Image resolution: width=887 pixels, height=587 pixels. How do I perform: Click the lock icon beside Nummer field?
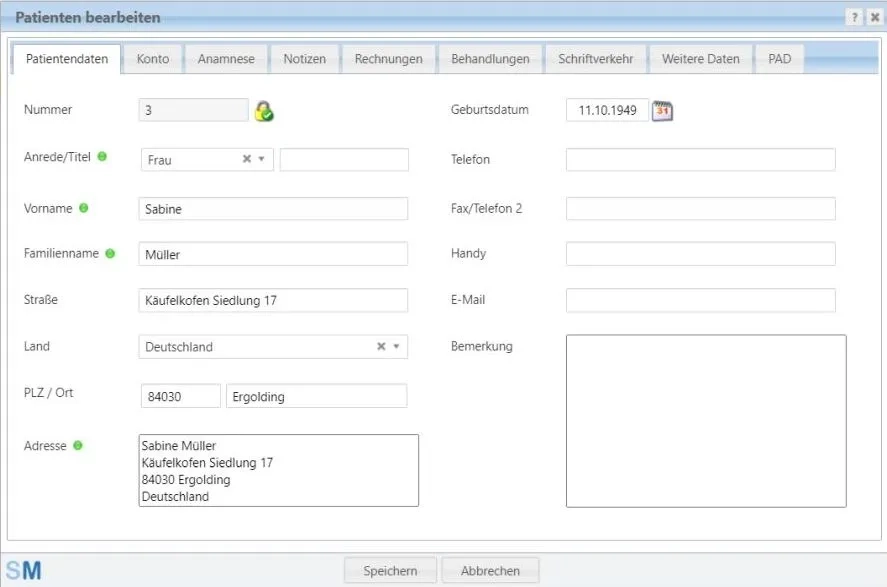[264, 111]
